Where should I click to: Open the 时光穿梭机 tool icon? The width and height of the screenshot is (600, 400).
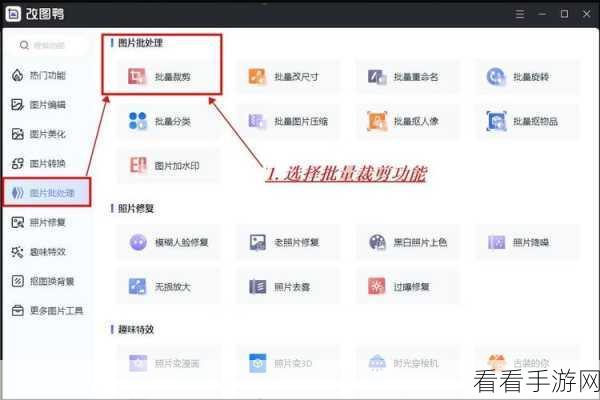[x=377, y=362]
